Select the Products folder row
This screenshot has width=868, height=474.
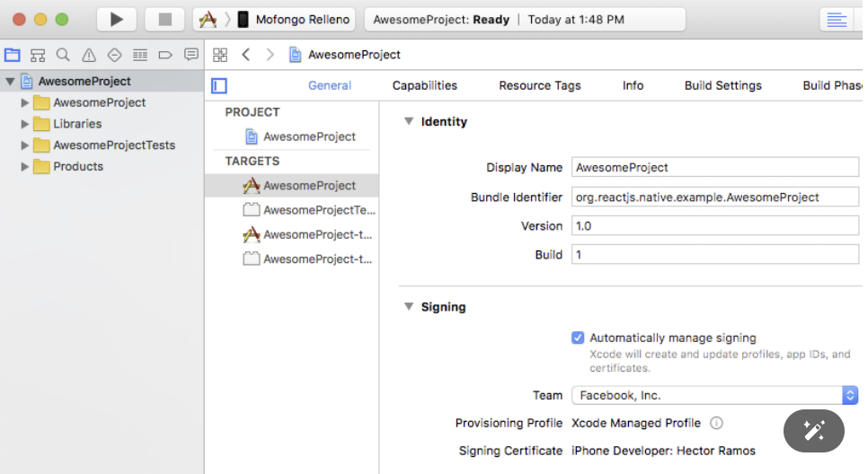tap(102, 166)
